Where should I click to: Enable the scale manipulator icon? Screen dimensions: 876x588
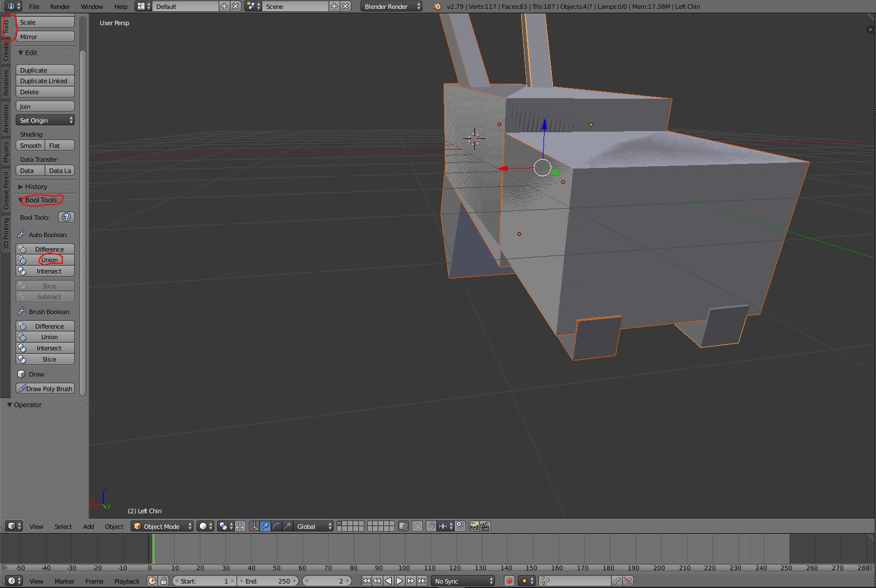tap(287, 526)
